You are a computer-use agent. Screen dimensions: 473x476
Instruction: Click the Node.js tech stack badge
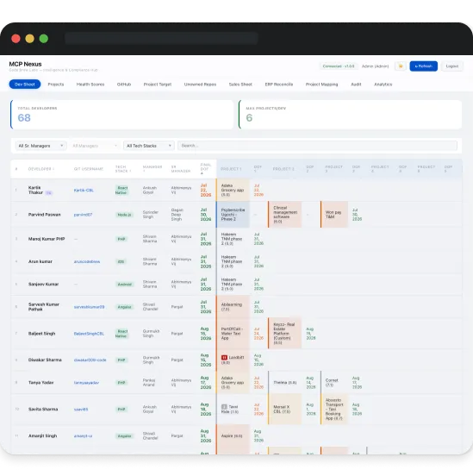[124, 215]
